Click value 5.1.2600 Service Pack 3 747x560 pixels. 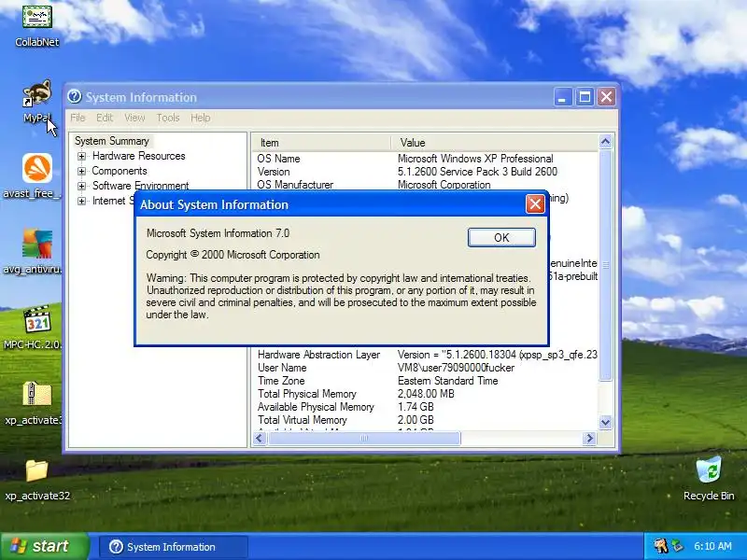[477, 172]
